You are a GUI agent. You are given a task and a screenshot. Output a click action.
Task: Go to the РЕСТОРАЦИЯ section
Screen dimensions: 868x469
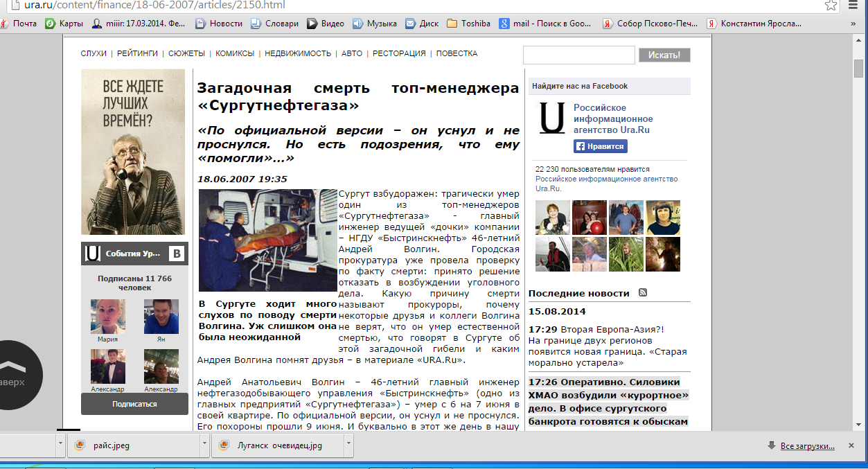[x=399, y=53]
